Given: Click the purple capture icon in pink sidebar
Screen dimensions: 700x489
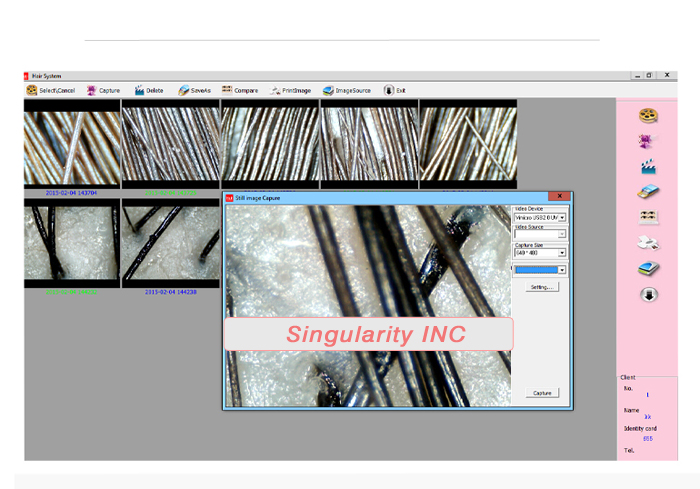Looking at the screenshot, I should tap(646, 142).
